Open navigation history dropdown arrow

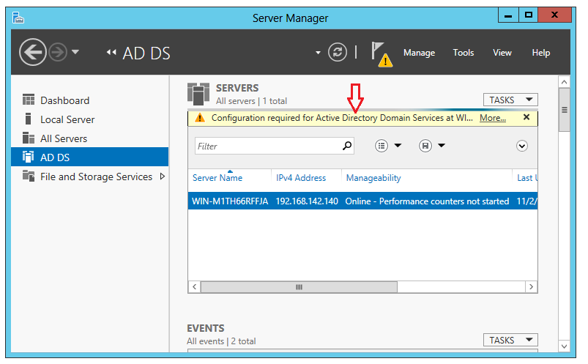click(75, 53)
